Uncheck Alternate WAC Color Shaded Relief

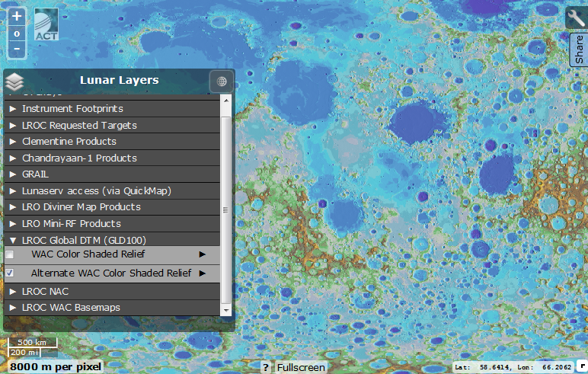(x=10, y=273)
